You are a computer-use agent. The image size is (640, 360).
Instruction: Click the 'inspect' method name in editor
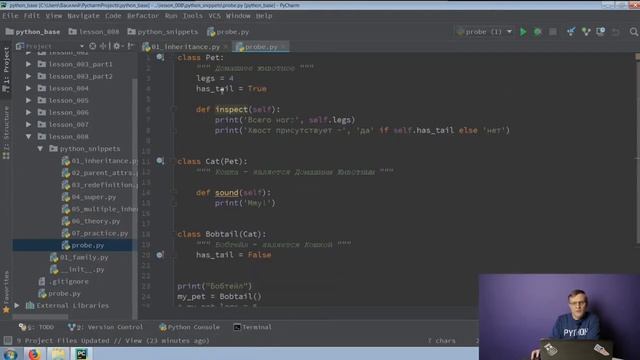231,109
